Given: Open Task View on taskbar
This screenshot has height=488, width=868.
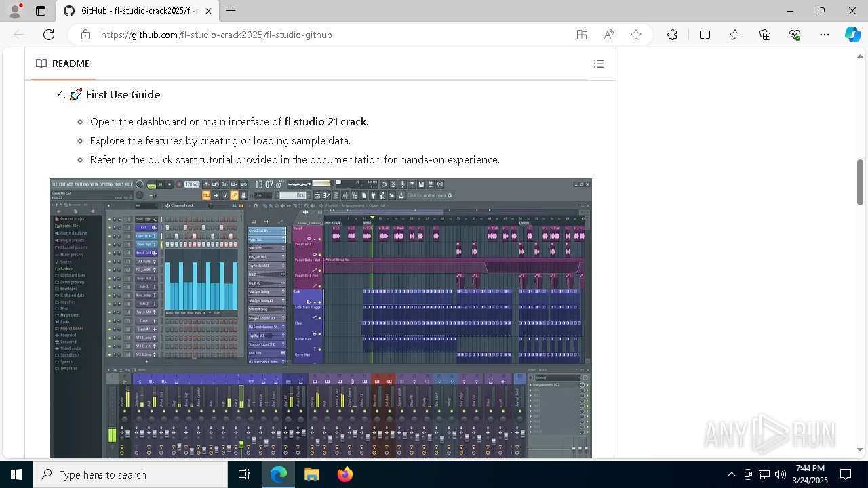Looking at the screenshot, I should click(x=244, y=474).
